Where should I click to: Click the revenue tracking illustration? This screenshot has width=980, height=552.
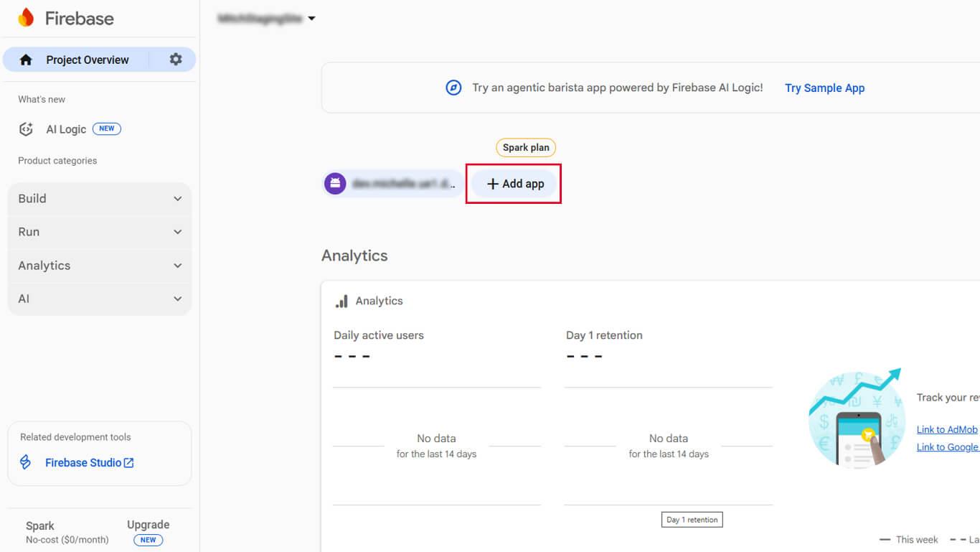pos(854,419)
